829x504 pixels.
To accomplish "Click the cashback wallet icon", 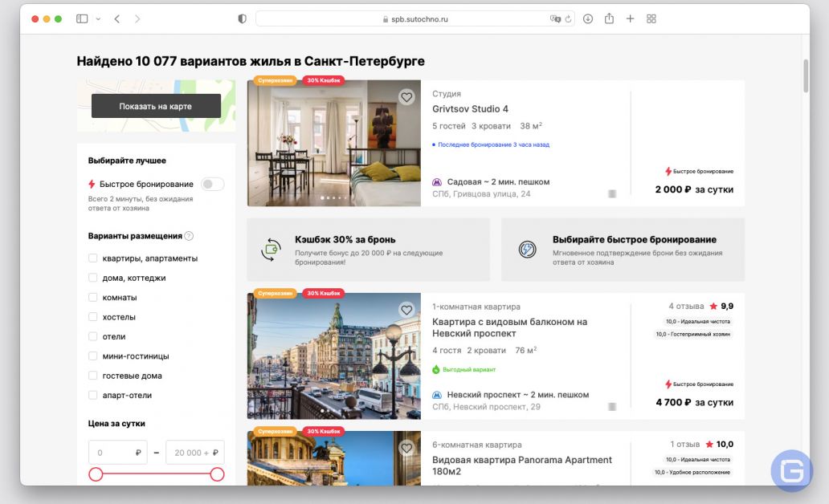I will pyautogui.click(x=272, y=250).
